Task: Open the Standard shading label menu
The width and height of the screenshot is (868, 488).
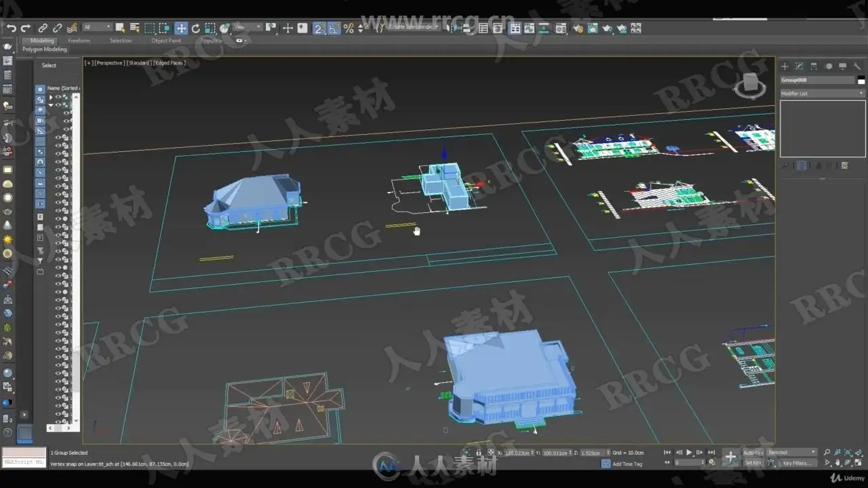Action: 138,63
